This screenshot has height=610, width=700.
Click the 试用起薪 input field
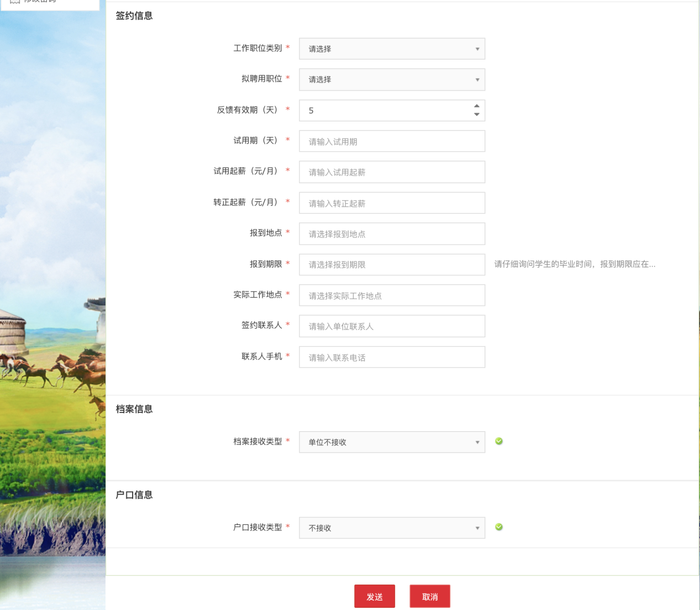[392, 172]
